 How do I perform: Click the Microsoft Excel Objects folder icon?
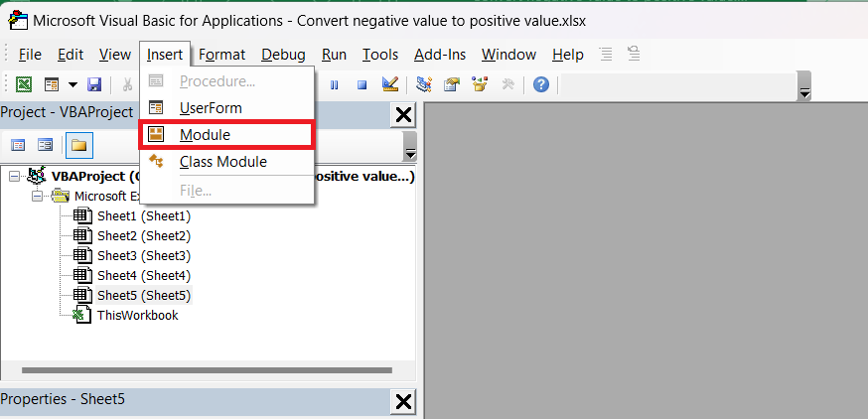61,196
